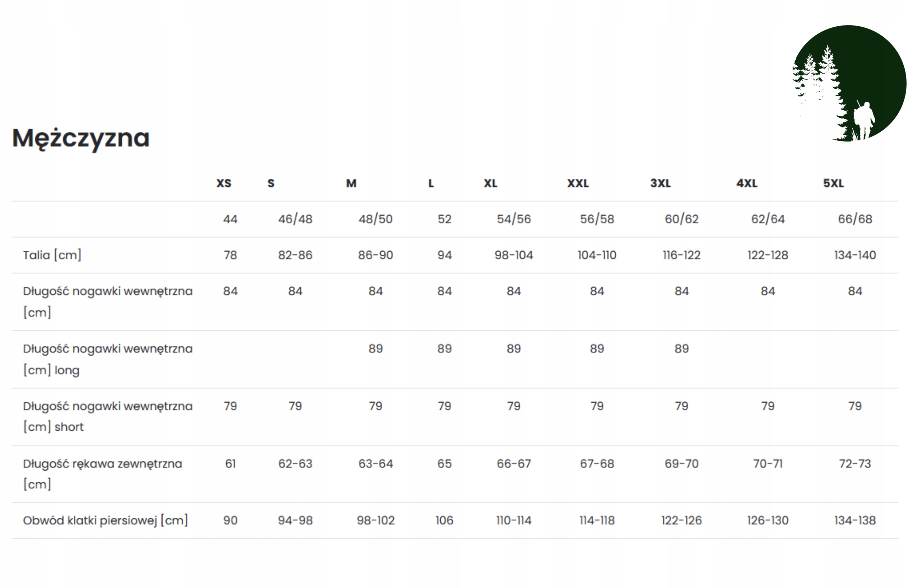Click the forest hunter logo icon
This screenshot has height=588, width=921.
click(x=849, y=83)
